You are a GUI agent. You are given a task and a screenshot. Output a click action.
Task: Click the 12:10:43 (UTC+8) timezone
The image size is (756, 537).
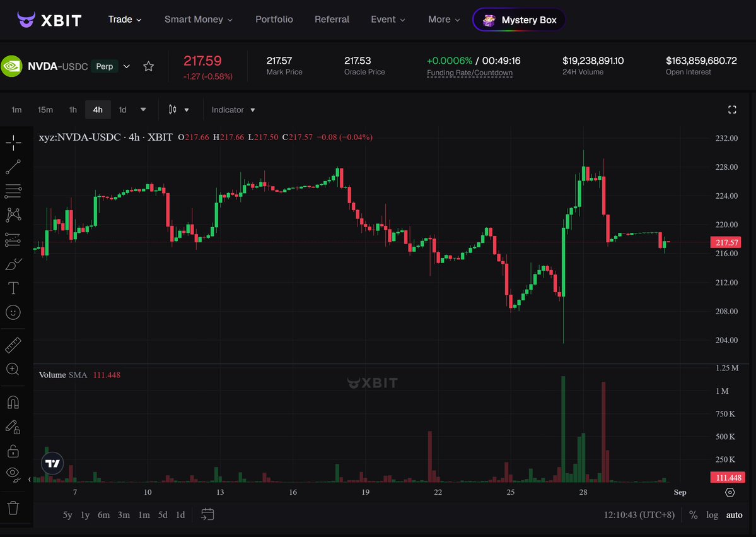tap(639, 515)
